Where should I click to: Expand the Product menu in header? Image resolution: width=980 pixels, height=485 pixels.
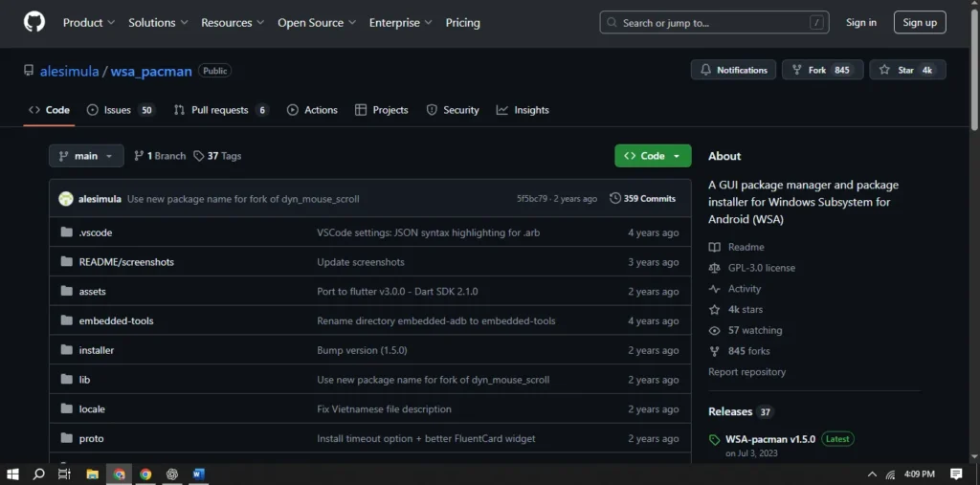(x=88, y=22)
